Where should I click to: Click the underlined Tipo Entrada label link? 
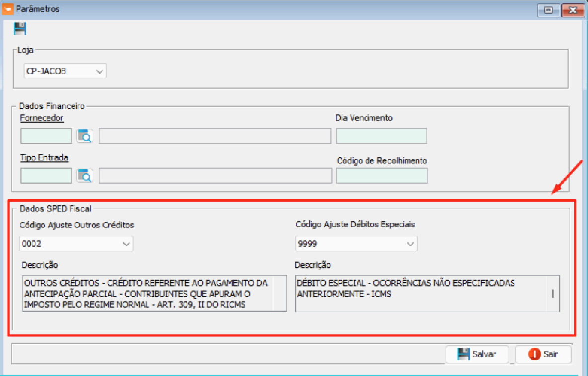(x=44, y=158)
